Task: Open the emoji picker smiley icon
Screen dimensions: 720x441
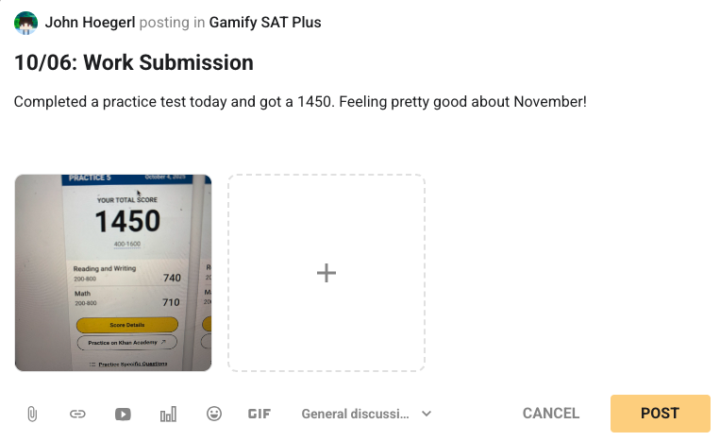Action: point(214,413)
